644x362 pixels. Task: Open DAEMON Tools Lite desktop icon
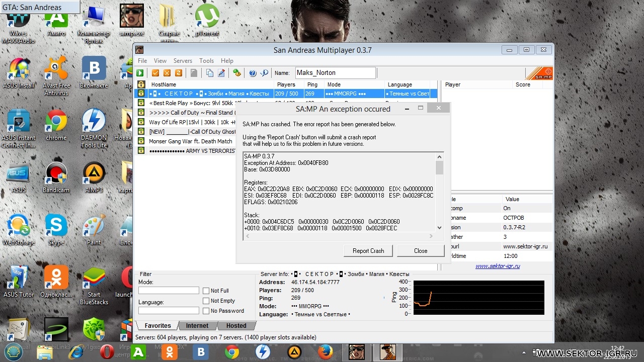(x=94, y=128)
